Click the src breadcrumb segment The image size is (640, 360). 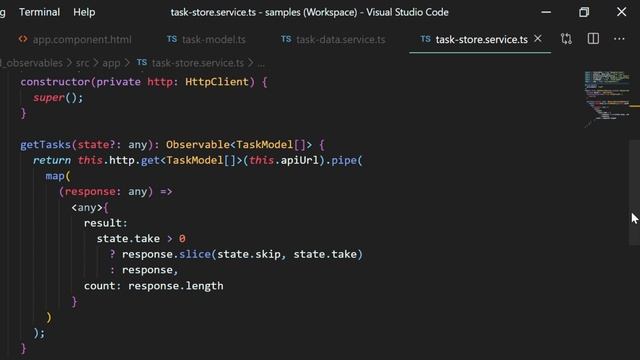coord(82,63)
